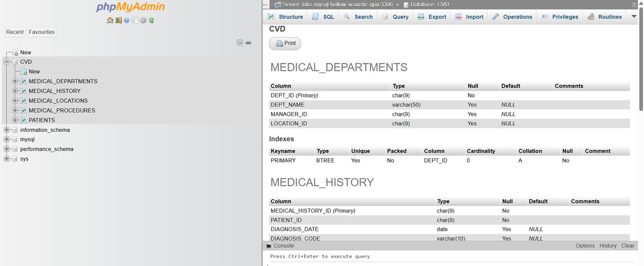Click the DEPT_ID (Primary) column cell
644x266 pixels.
click(330, 95)
